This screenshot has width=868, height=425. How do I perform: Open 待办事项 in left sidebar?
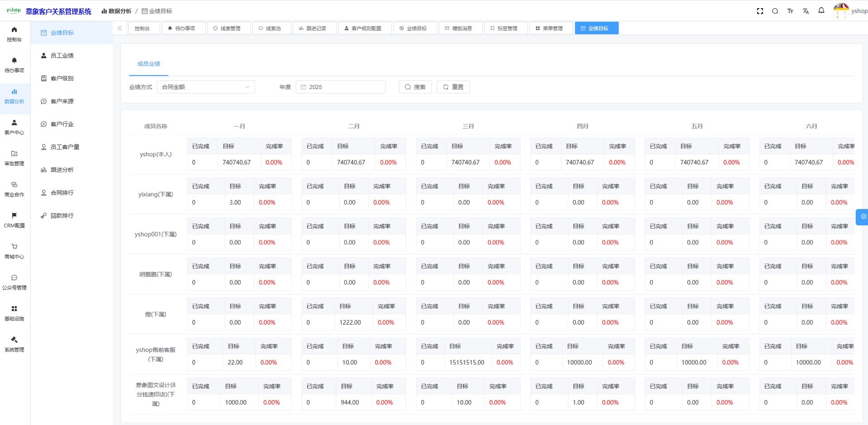14,65
